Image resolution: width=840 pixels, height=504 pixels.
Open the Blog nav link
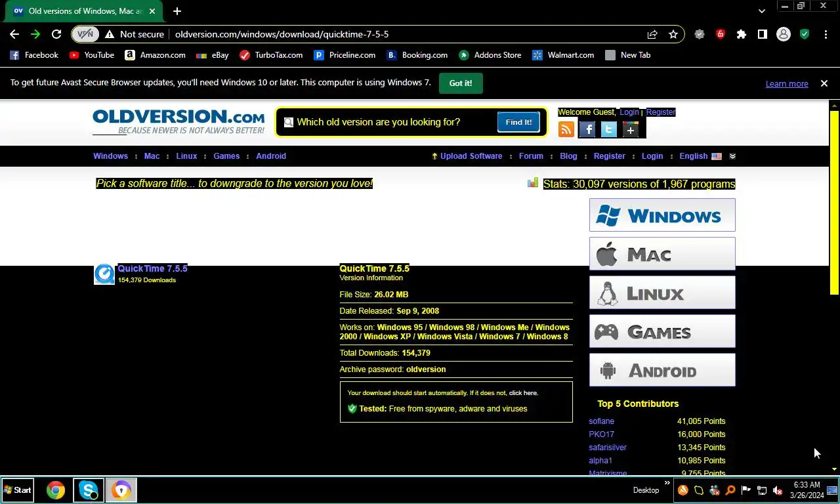tap(568, 156)
